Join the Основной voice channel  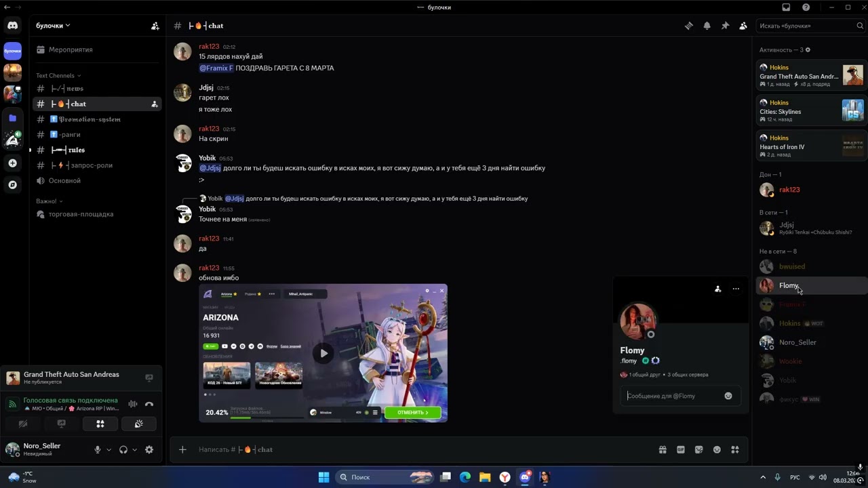click(x=97, y=180)
